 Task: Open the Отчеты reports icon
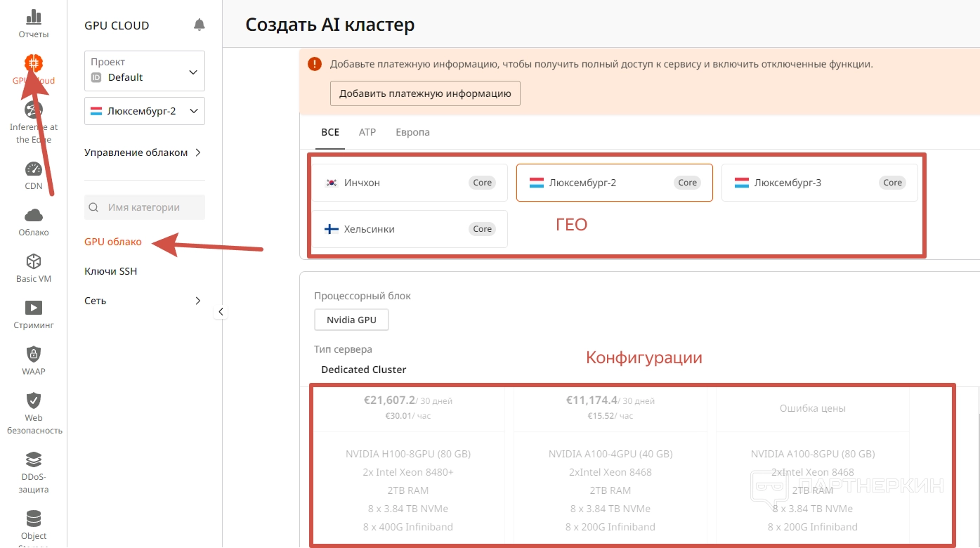coord(33,18)
